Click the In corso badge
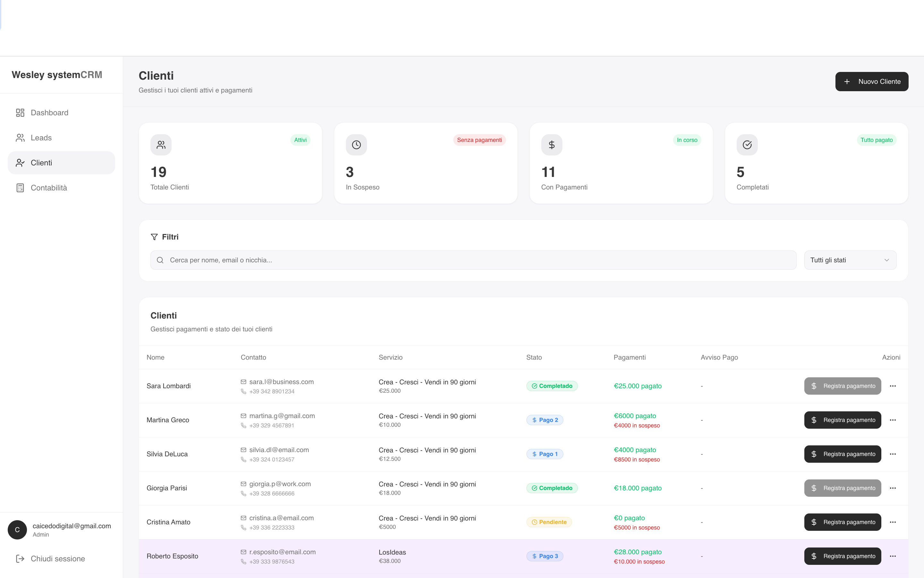 coord(687,140)
